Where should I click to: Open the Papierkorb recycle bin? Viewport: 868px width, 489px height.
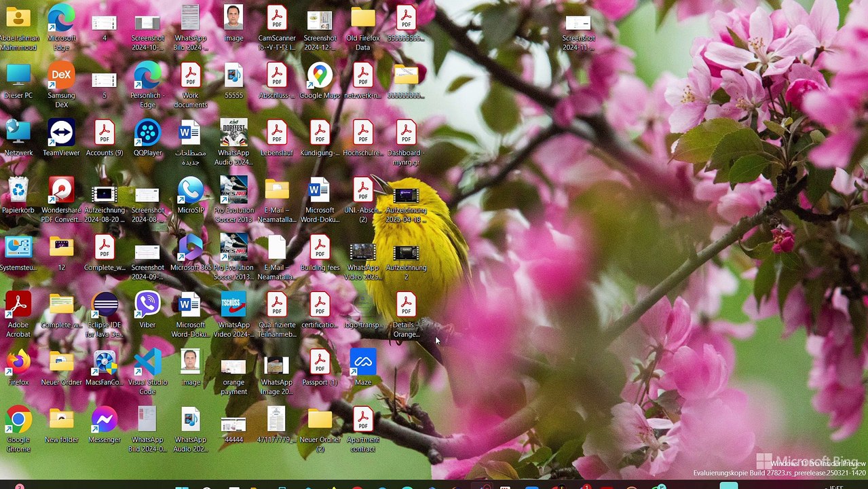[18, 196]
